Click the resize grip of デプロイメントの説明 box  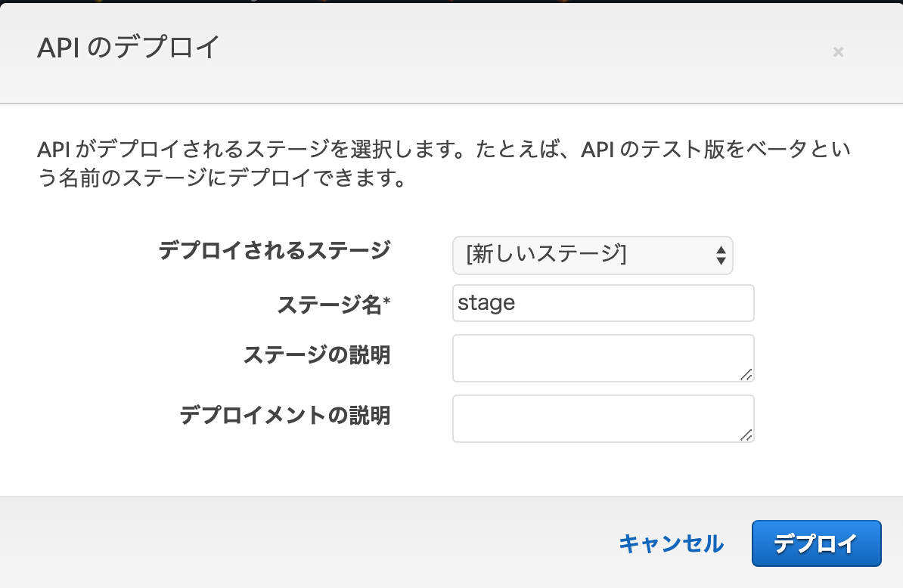[746, 435]
